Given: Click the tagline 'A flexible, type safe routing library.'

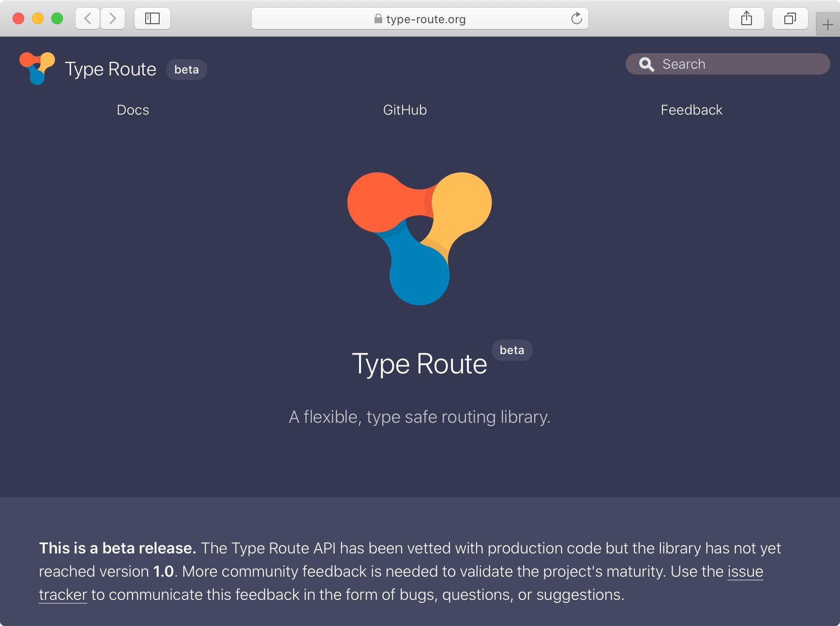Looking at the screenshot, I should 420,417.
